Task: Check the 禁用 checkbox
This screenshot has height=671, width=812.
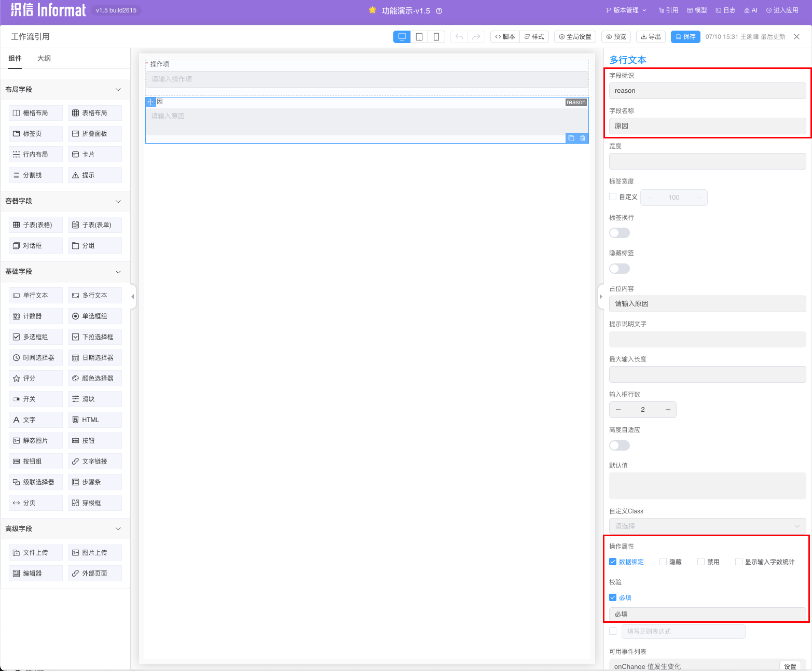Action: (x=701, y=562)
